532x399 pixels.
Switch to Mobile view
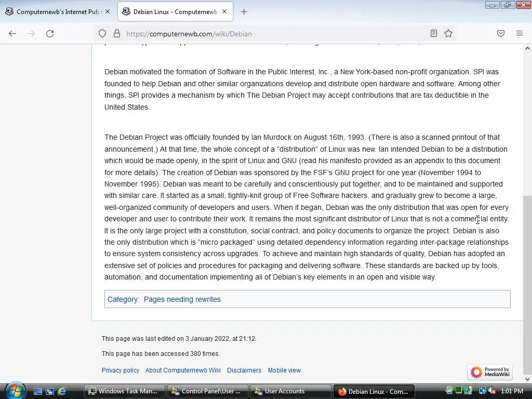click(284, 370)
